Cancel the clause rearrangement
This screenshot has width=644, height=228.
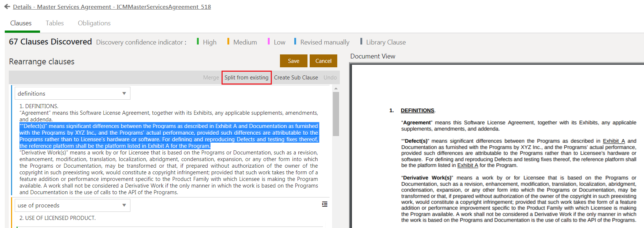(323, 61)
